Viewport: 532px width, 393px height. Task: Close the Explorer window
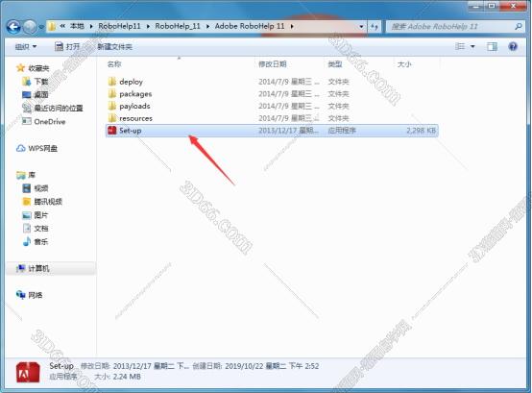[x=514, y=6]
